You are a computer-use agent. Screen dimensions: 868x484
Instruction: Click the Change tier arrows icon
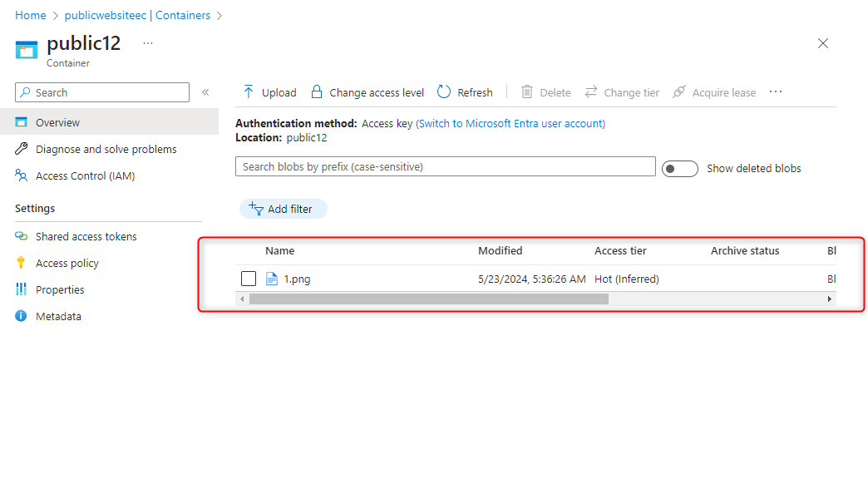click(x=591, y=91)
